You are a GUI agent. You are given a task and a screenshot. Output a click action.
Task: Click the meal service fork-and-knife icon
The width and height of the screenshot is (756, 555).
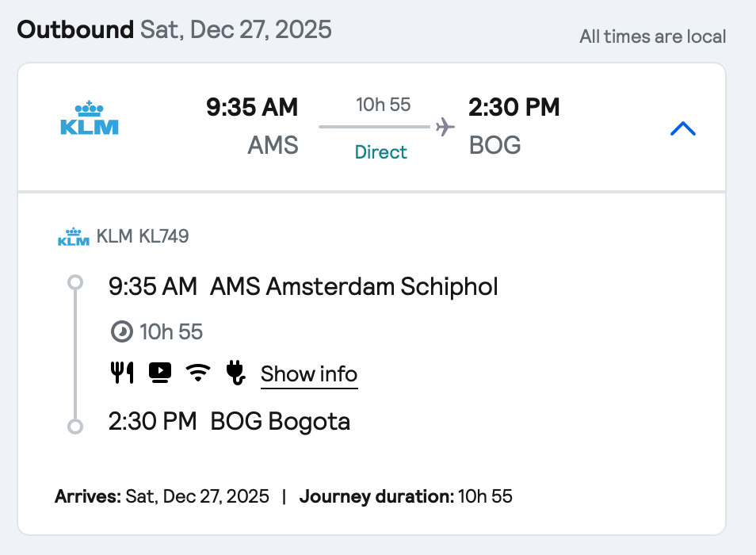pyautogui.click(x=122, y=373)
